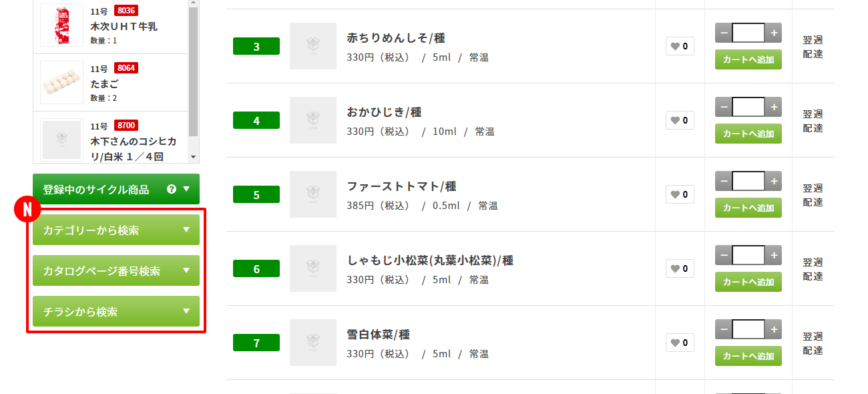Click カートへ追加 for しゃもじ小松菜
Image resolution: width=868 pixels, height=394 pixels.
(x=748, y=282)
